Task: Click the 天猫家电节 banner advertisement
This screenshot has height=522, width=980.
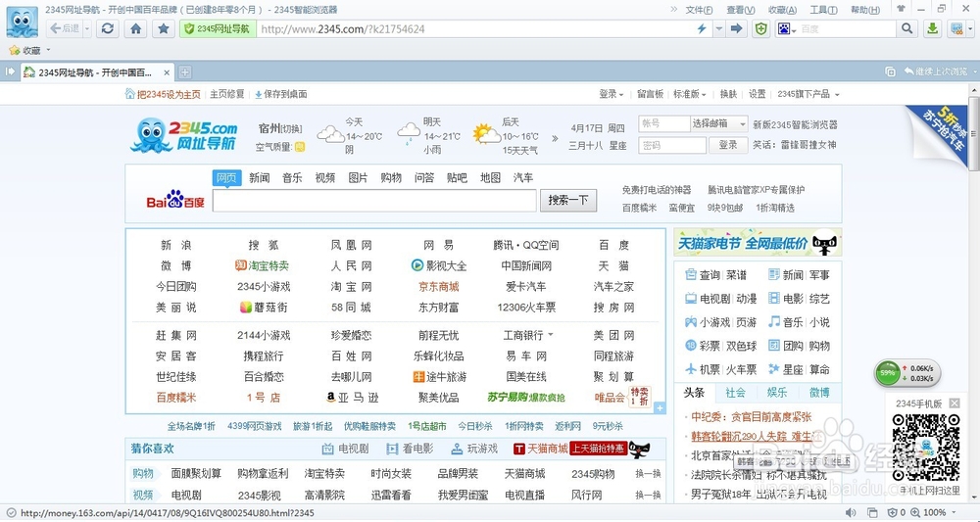Action: click(x=758, y=243)
